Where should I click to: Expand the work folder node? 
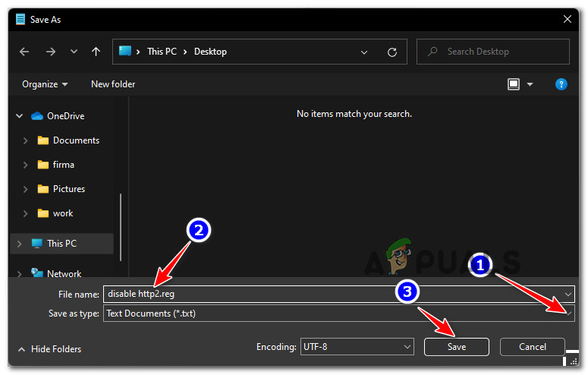pyautogui.click(x=25, y=213)
